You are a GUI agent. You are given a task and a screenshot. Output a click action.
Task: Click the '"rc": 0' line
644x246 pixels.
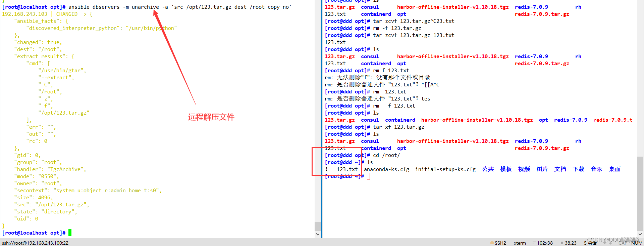[x=37, y=141]
